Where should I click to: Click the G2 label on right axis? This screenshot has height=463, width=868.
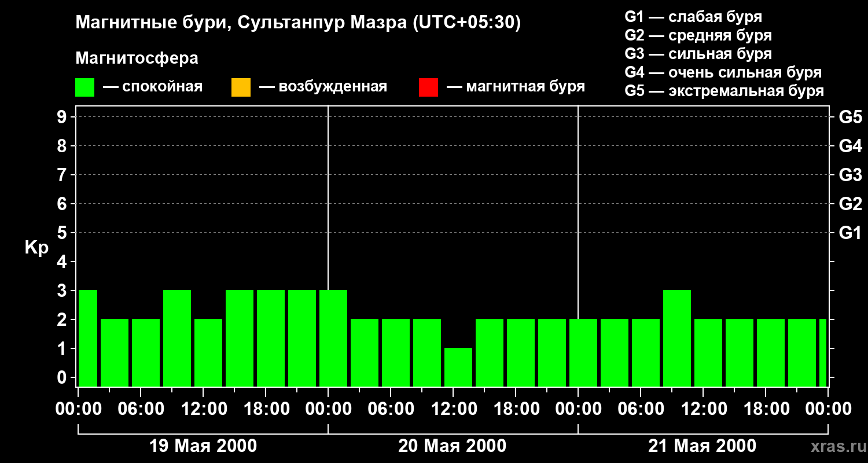[850, 204]
